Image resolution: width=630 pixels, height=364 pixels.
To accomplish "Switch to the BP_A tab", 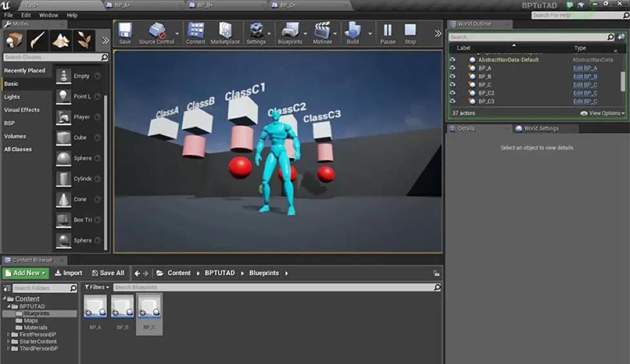I will pos(143,5).
